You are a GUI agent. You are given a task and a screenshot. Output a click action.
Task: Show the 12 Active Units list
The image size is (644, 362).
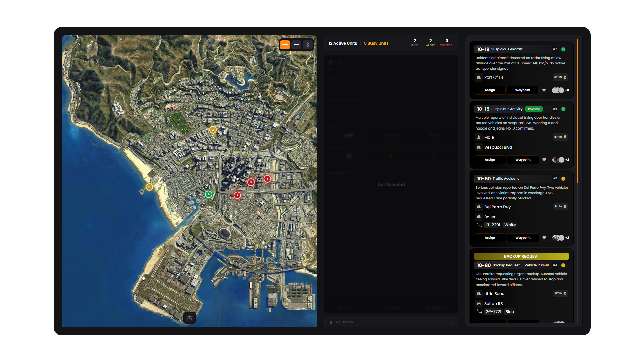tap(343, 43)
